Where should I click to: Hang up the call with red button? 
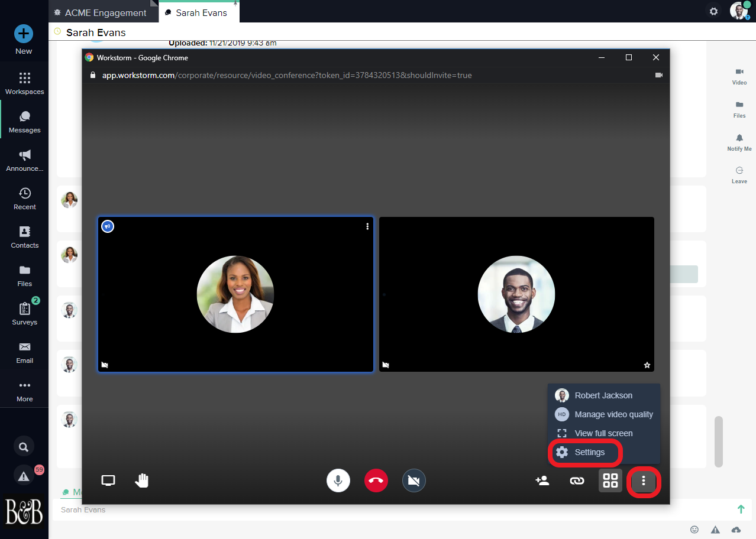(x=376, y=480)
